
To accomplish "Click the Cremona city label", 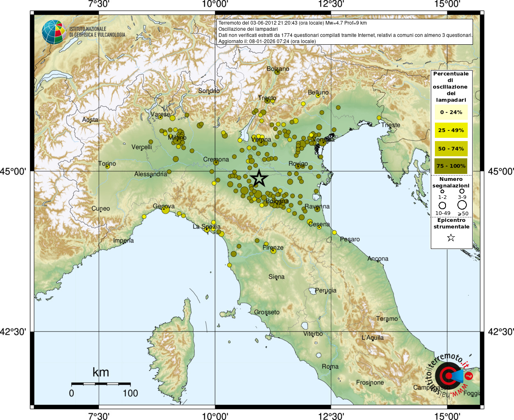I will coord(216,159).
